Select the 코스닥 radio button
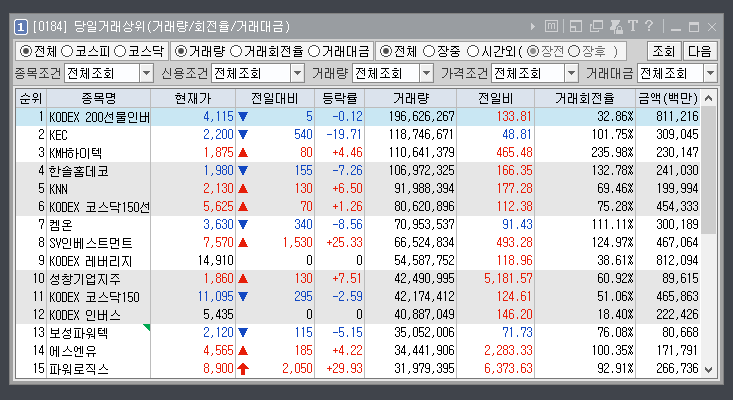This screenshot has height=400, width=733. point(120,51)
